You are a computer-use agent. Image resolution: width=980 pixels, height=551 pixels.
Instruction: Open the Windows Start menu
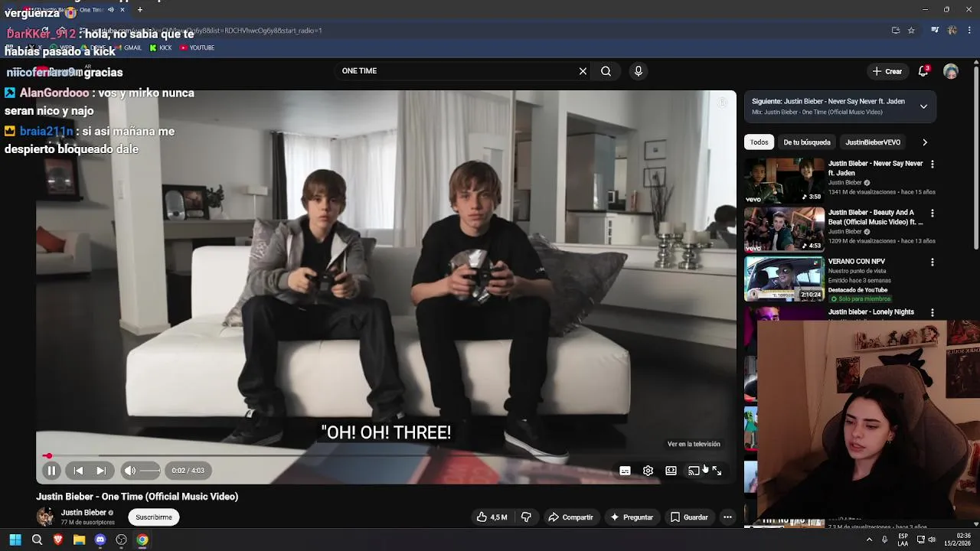tap(15, 540)
